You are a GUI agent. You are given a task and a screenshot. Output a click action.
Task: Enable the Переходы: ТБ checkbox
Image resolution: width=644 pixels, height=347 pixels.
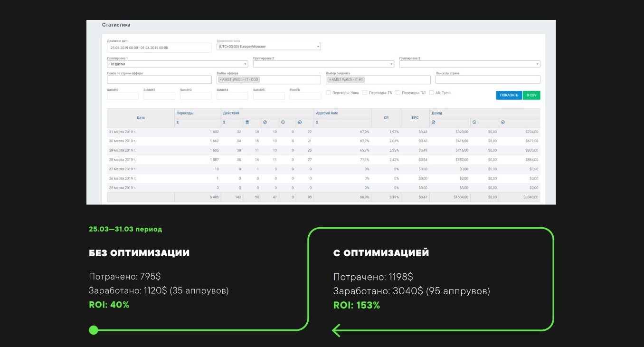point(365,93)
